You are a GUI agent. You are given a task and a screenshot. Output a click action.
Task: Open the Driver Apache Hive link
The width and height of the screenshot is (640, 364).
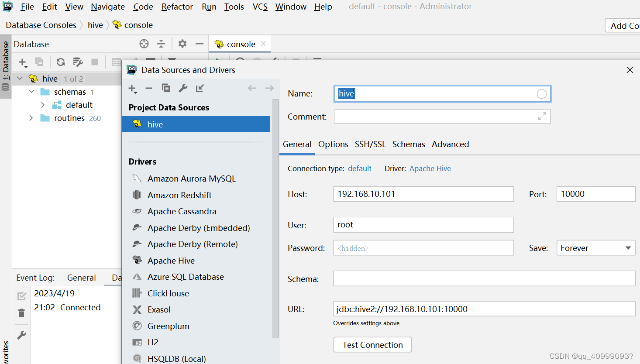(430, 168)
